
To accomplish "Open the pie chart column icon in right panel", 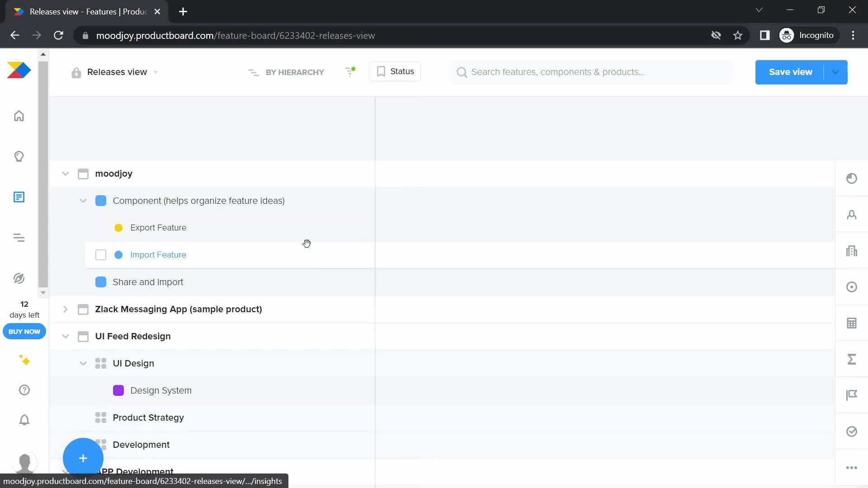I will [x=852, y=178].
